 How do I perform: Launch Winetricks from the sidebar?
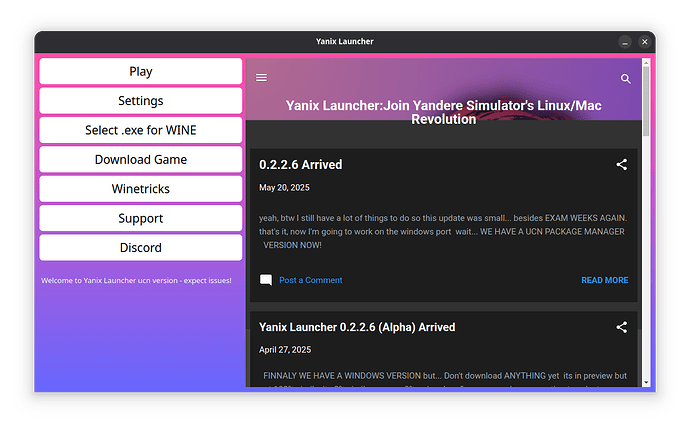pyautogui.click(x=141, y=189)
